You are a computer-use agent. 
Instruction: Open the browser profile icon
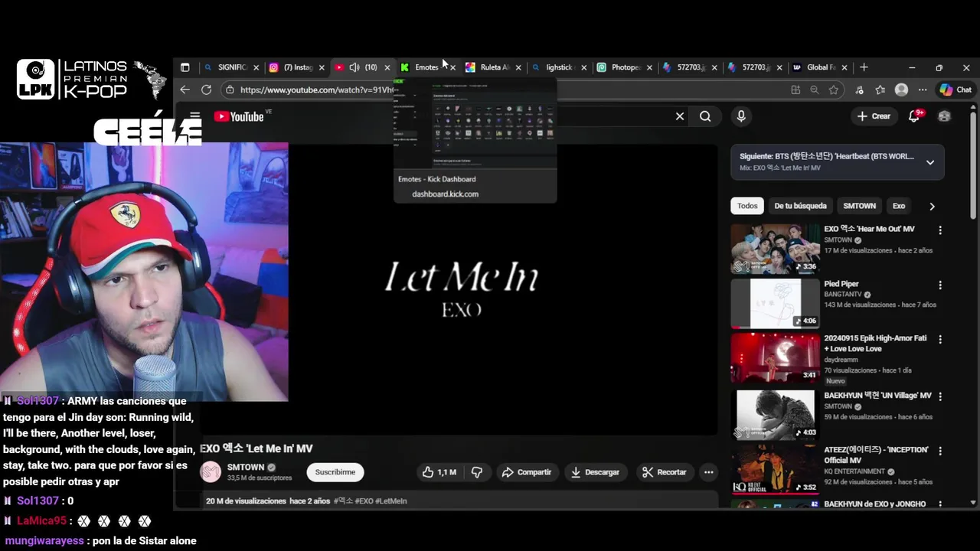click(x=901, y=90)
